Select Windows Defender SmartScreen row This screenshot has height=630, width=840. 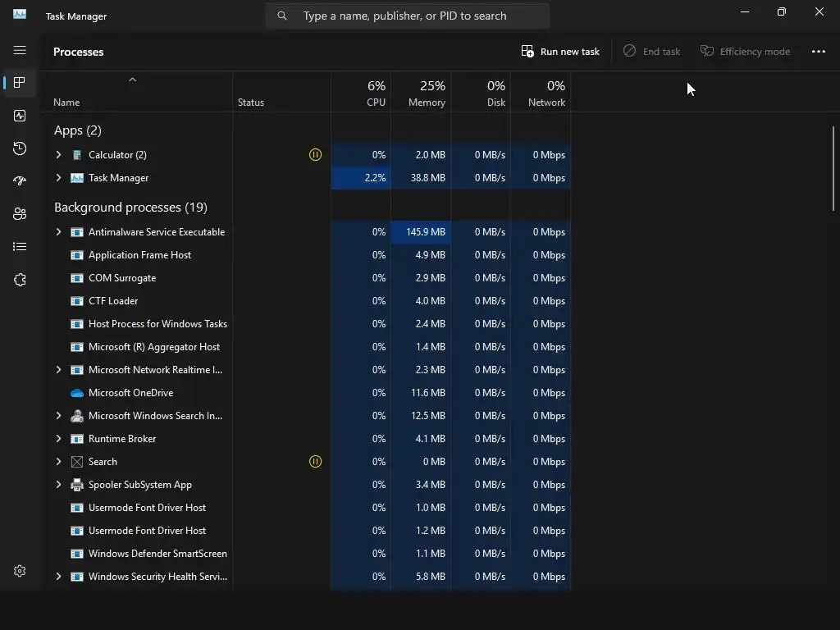307,554
